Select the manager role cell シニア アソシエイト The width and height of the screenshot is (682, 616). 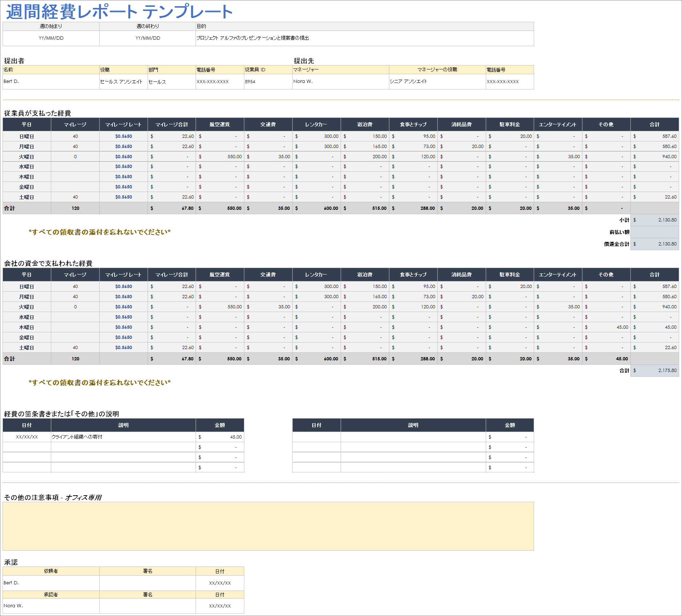coord(437,81)
